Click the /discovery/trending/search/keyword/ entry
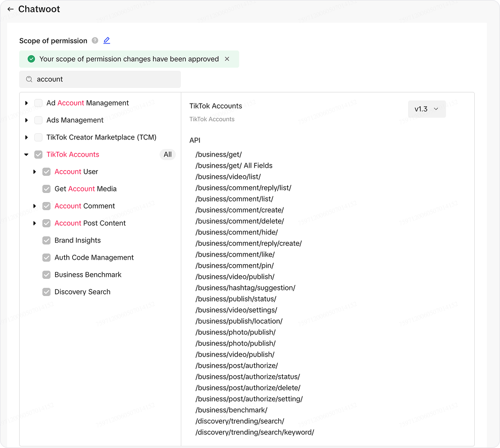 click(x=255, y=433)
